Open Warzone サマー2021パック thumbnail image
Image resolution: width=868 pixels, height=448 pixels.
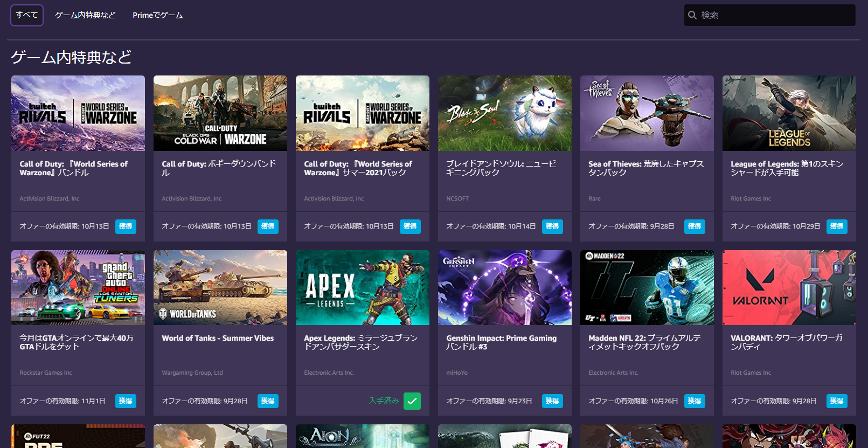(363, 113)
